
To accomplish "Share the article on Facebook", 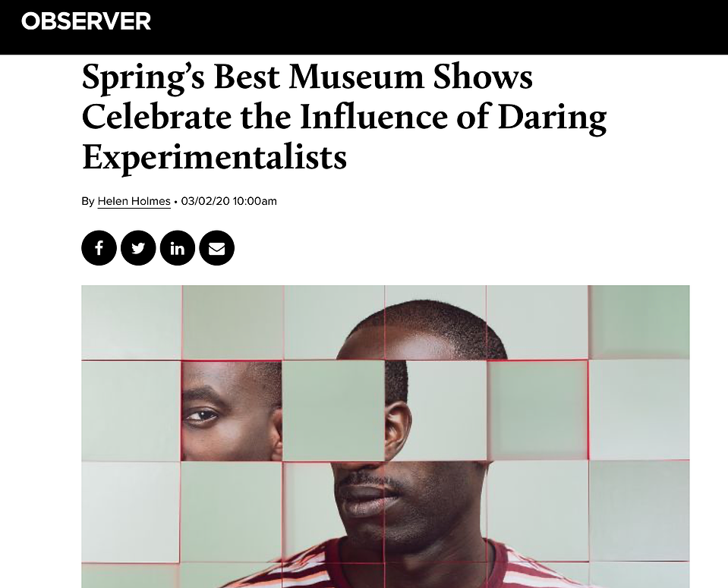I will (99, 248).
